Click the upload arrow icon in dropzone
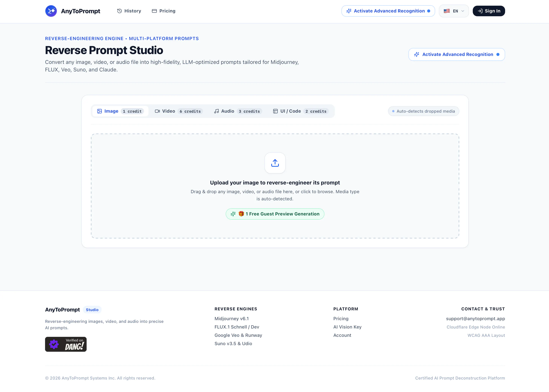The image size is (549, 392). 275,163
